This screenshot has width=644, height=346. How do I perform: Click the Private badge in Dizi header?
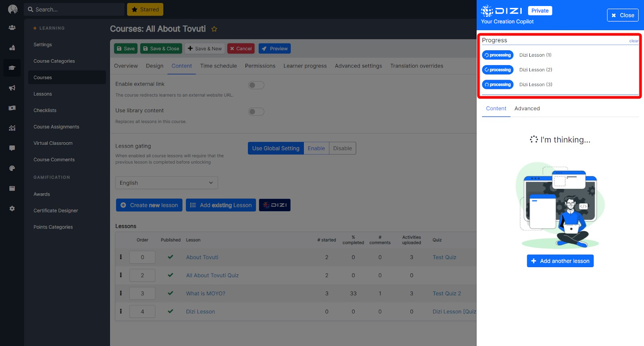[540, 11]
